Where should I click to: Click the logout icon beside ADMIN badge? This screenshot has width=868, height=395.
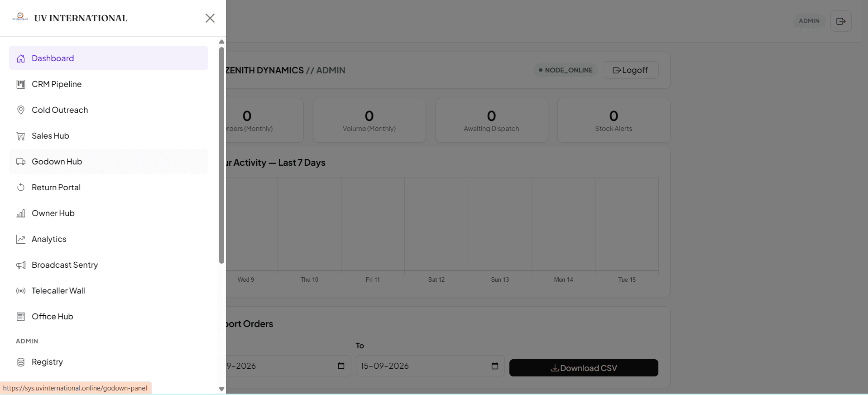coord(841,21)
